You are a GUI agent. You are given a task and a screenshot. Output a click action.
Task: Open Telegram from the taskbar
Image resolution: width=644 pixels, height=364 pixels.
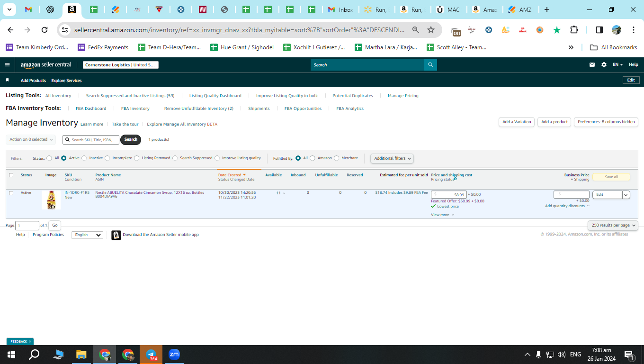coord(151,355)
